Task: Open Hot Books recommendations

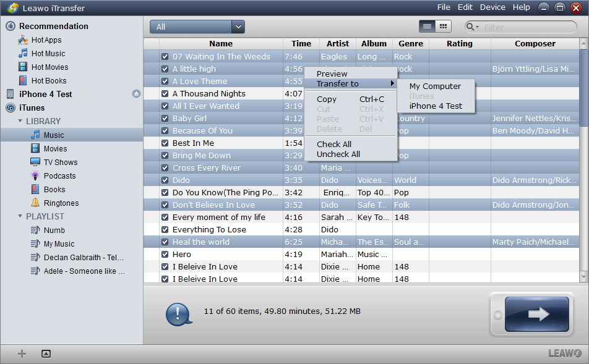Action: (x=48, y=80)
